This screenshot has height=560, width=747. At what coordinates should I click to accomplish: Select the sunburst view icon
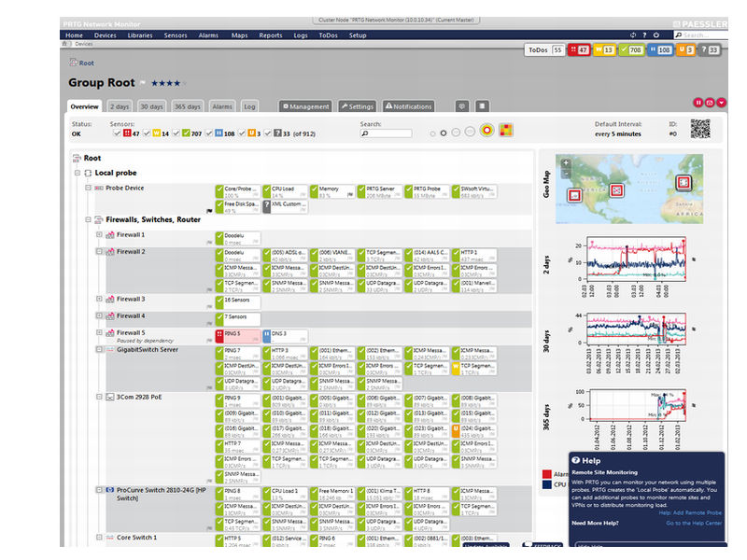pos(486,130)
